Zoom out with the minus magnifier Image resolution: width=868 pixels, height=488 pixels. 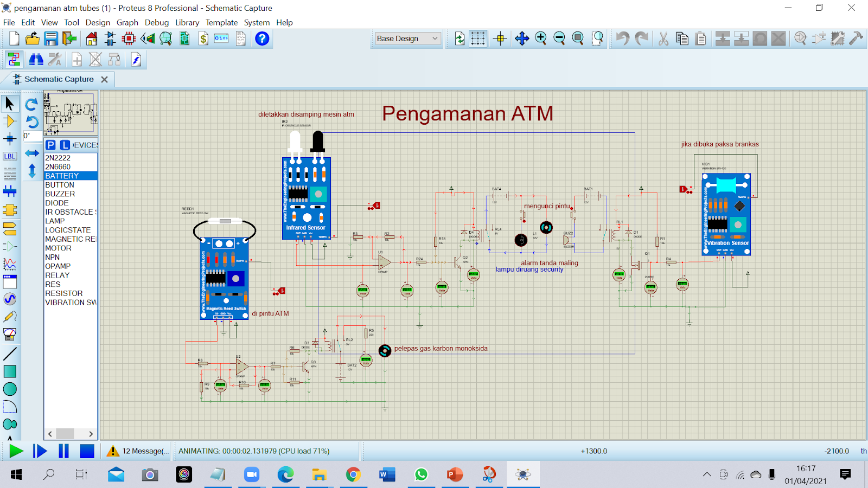559,38
